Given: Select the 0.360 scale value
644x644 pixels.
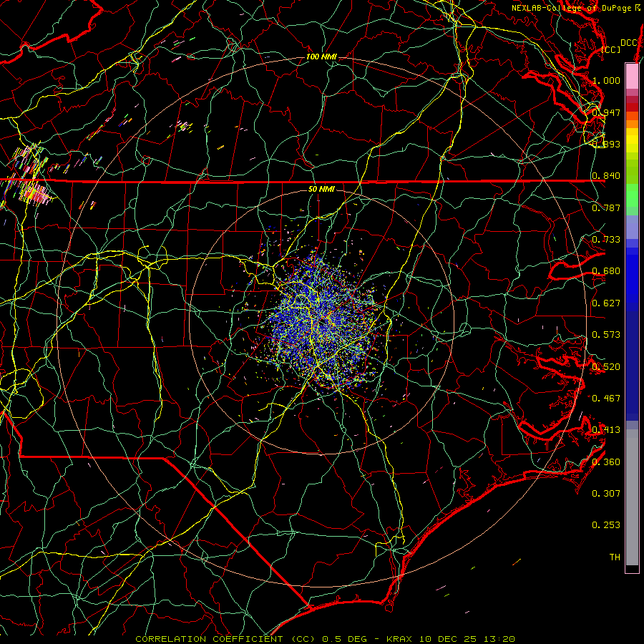Looking at the screenshot, I should [x=606, y=462].
